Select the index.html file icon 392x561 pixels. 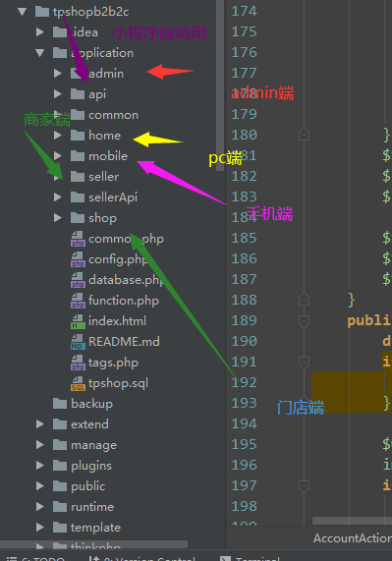pos(78,321)
